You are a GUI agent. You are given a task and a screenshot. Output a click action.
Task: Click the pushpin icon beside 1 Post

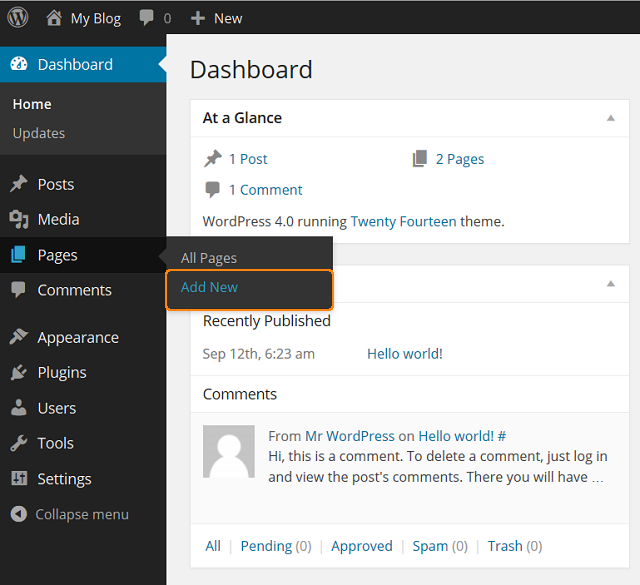(213, 159)
